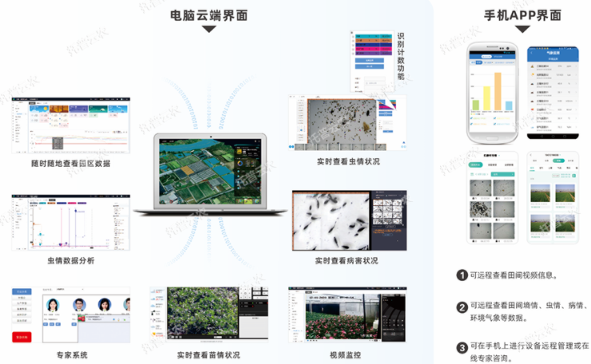Click the 可远程查看田间视频信息 feature text
Viewport: 591px width, 364px height.
(x=514, y=275)
